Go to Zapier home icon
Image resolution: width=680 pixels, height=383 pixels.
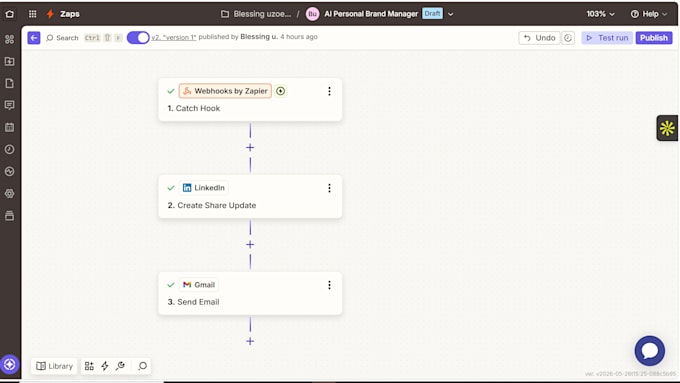click(x=10, y=14)
